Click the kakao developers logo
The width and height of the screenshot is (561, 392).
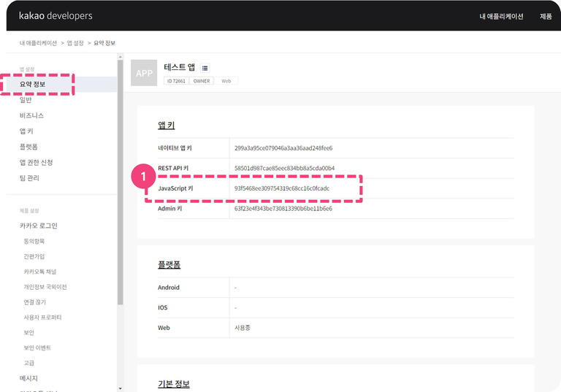coord(56,16)
